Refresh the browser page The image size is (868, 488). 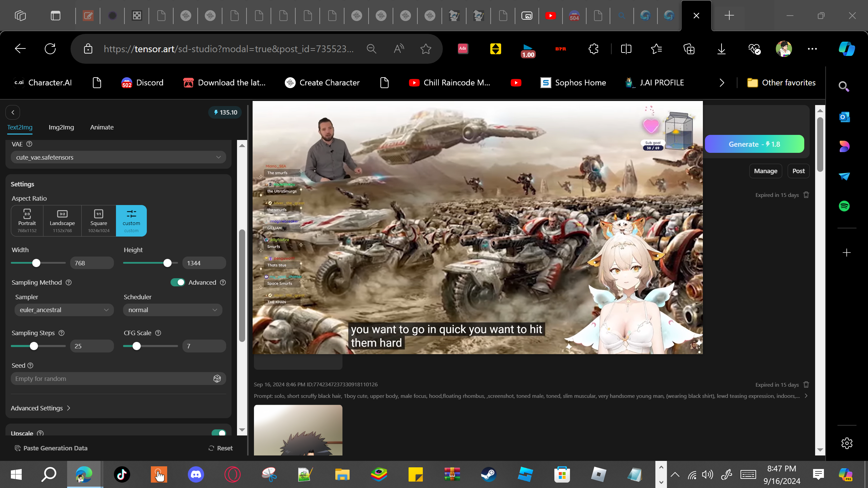[x=50, y=49]
